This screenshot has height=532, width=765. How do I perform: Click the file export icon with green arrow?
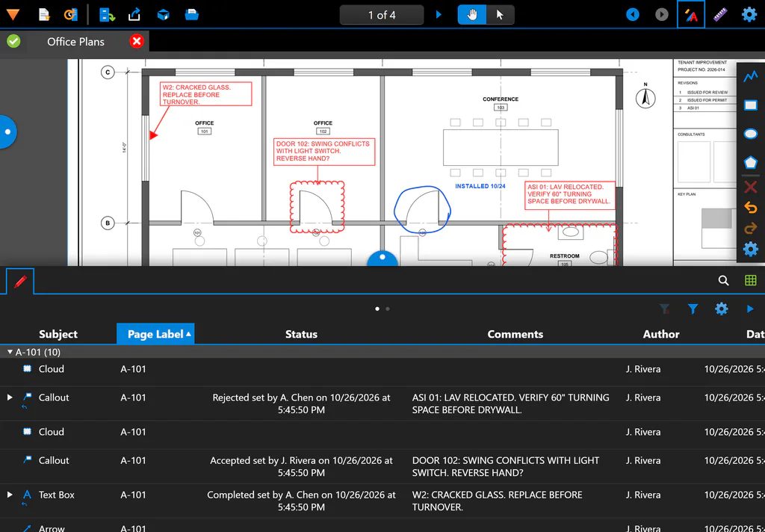pos(107,15)
